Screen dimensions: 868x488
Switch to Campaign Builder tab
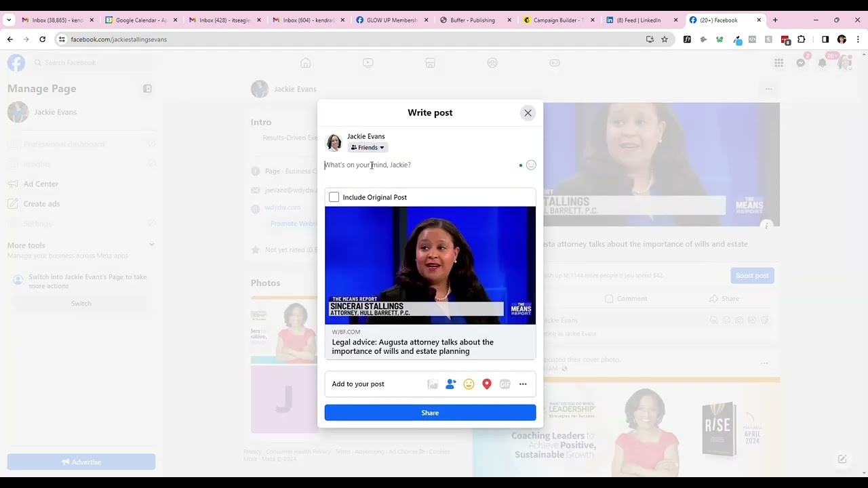pyautogui.click(x=559, y=20)
